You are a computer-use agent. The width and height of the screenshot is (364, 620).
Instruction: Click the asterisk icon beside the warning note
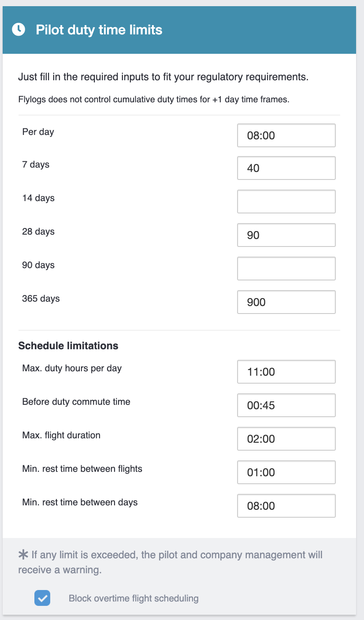click(23, 554)
